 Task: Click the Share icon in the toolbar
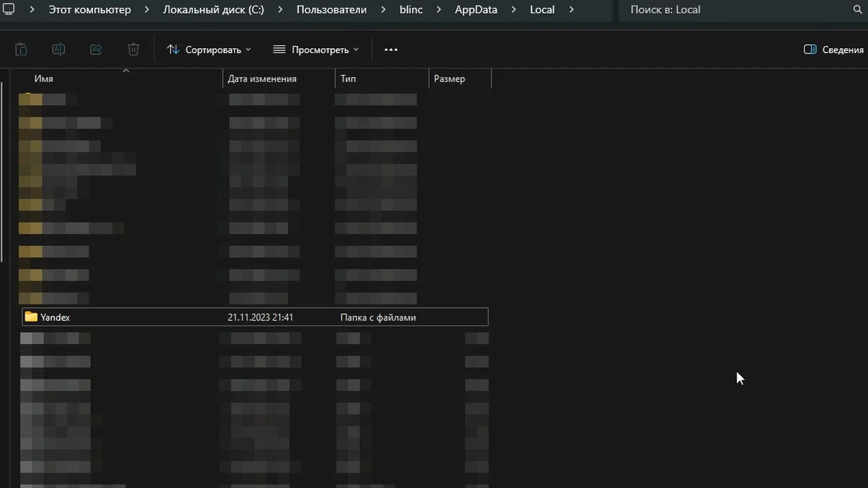point(96,49)
